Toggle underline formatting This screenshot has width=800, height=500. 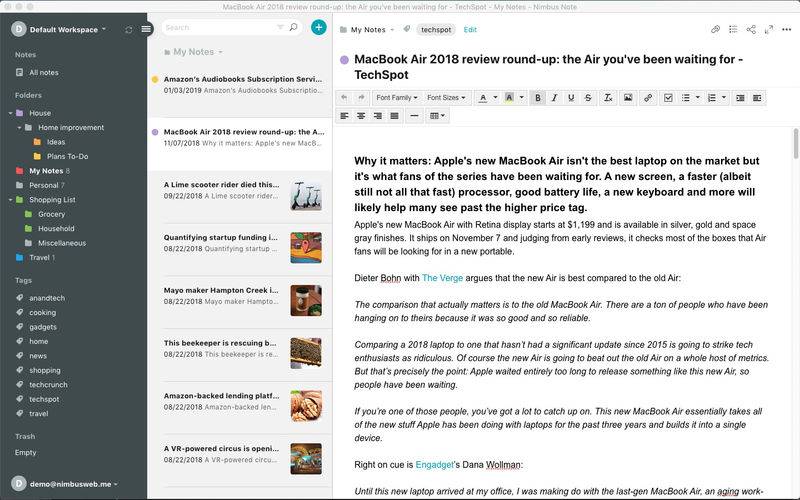click(x=571, y=97)
